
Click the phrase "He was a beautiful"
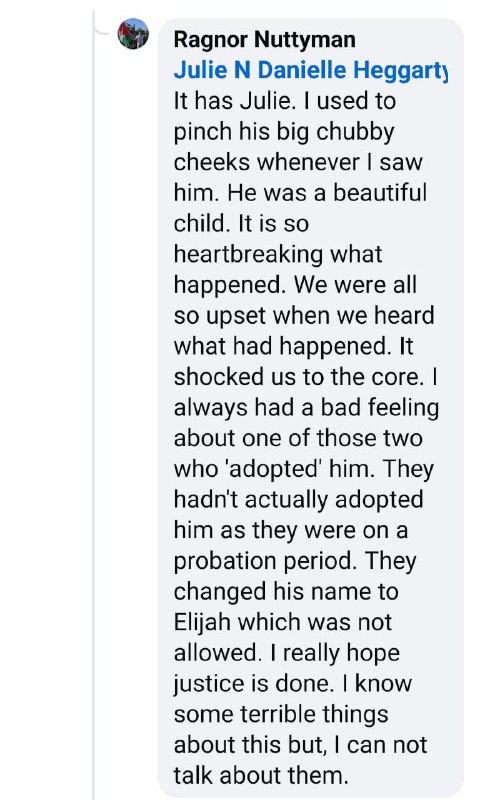point(327,193)
